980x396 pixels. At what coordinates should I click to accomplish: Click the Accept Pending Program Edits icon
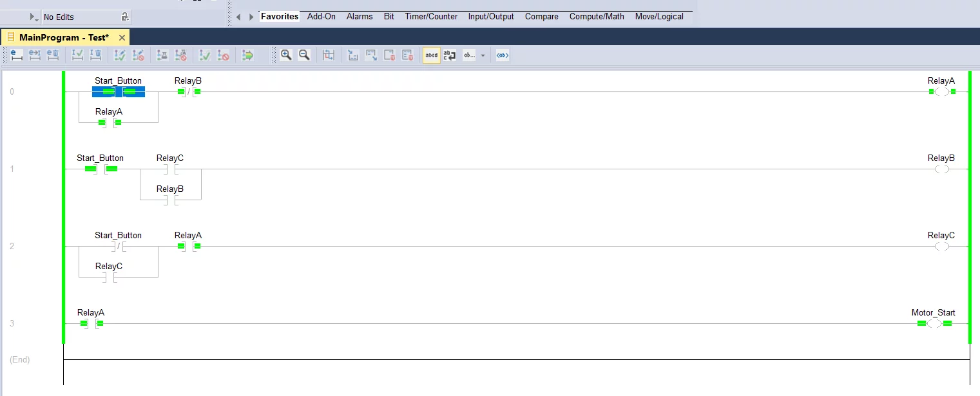click(x=120, y=55)
